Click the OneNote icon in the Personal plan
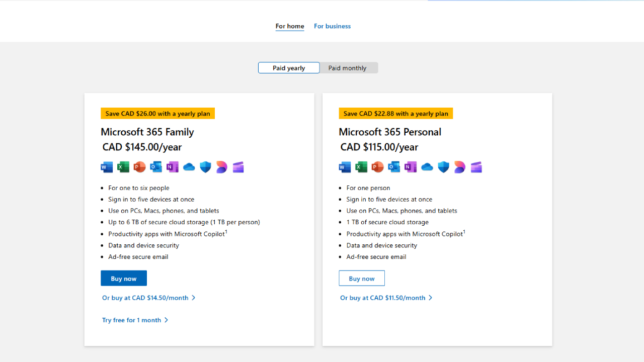This screenshot has width=644, height=362. (411, 167)
